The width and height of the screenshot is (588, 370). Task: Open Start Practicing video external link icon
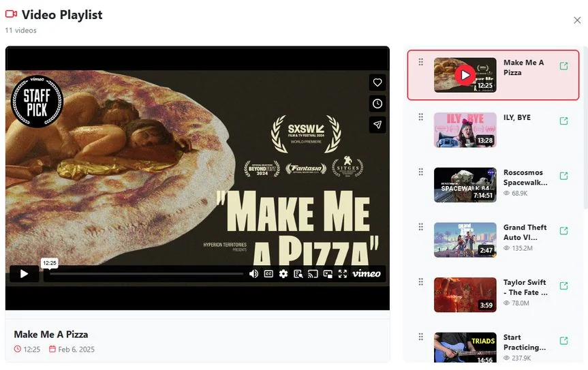pyautogui.click(x=563, y=341)
